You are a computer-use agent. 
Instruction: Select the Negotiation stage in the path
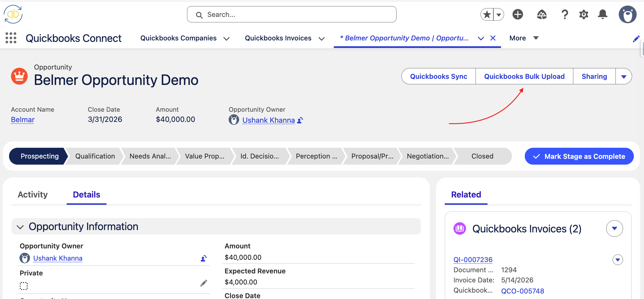point(428,156)
